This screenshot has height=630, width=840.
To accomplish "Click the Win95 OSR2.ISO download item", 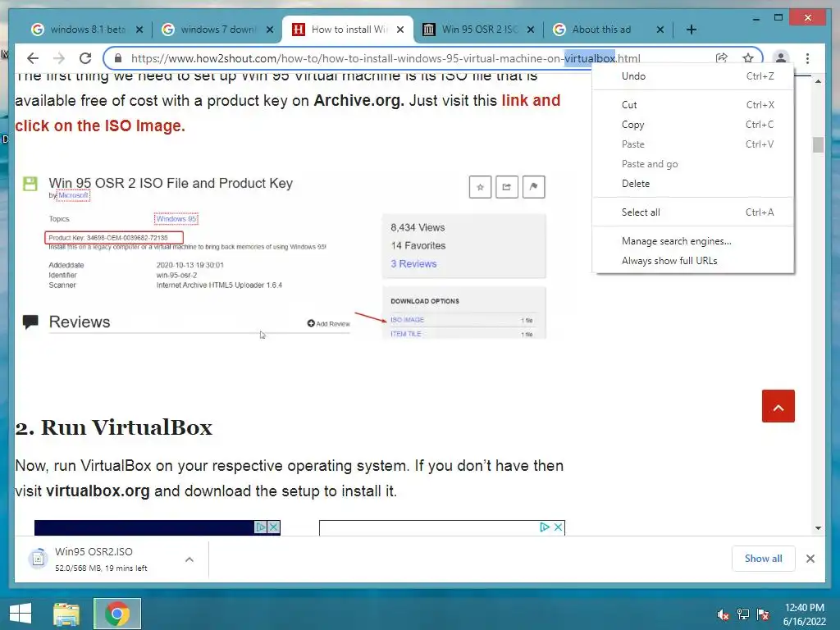I will click(102, 559).
